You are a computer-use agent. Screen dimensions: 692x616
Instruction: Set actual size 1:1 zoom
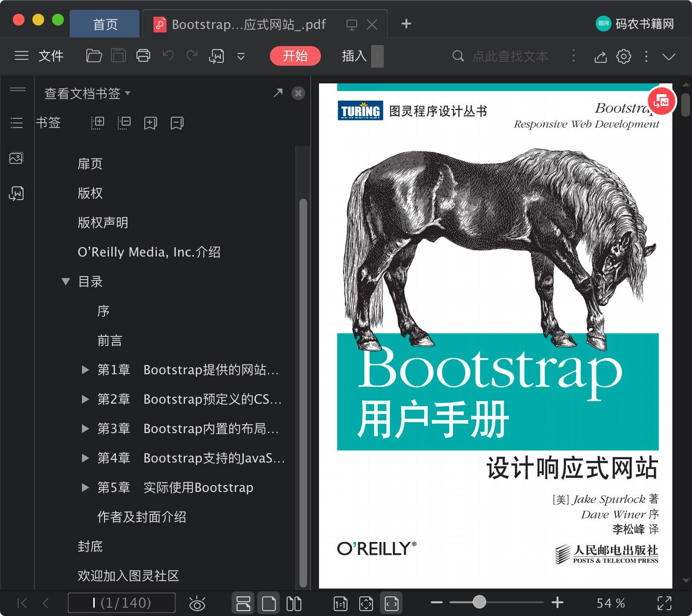(x=341, y=603)
